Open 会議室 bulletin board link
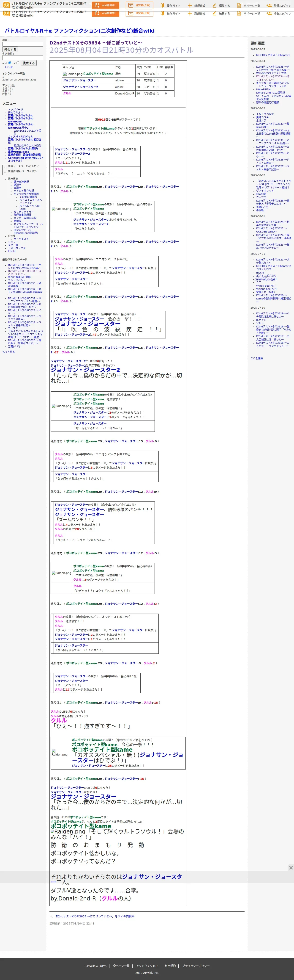This screenshot has width=294, height=980. (x=17, y=188)
